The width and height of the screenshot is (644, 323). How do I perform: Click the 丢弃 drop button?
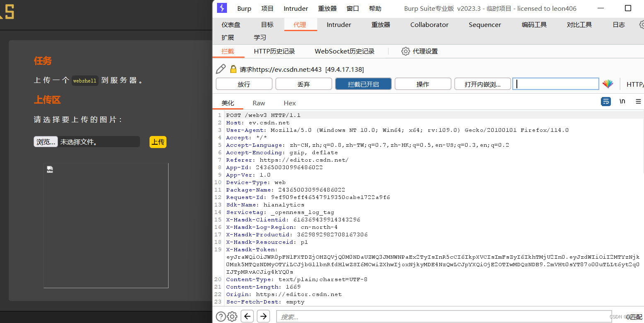tap(304, 84)
